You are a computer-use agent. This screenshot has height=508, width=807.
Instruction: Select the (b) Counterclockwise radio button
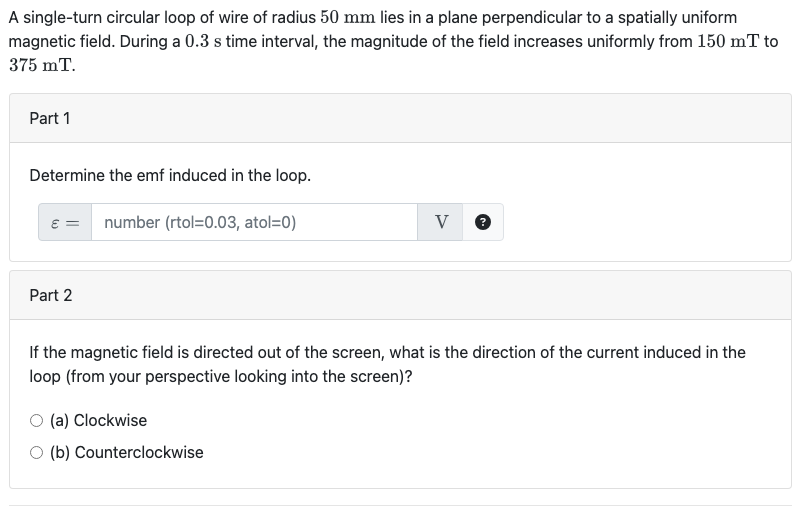pyautogui.click(x=37, y=453)
